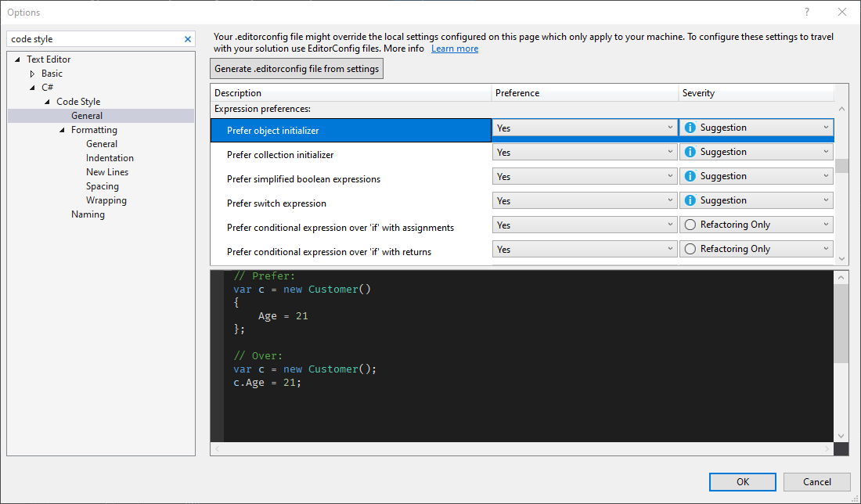
Task: Open dialog help via the question mark icon
Action: pos(806,12)
